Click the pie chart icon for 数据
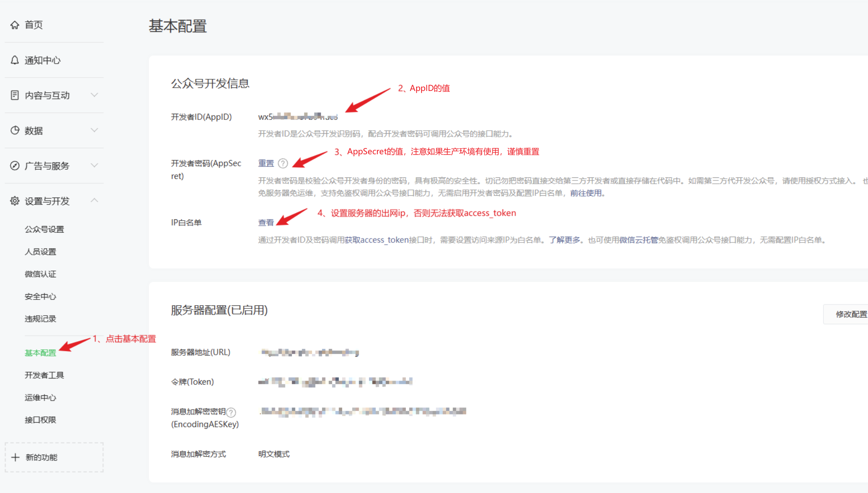 coord(15,131)
